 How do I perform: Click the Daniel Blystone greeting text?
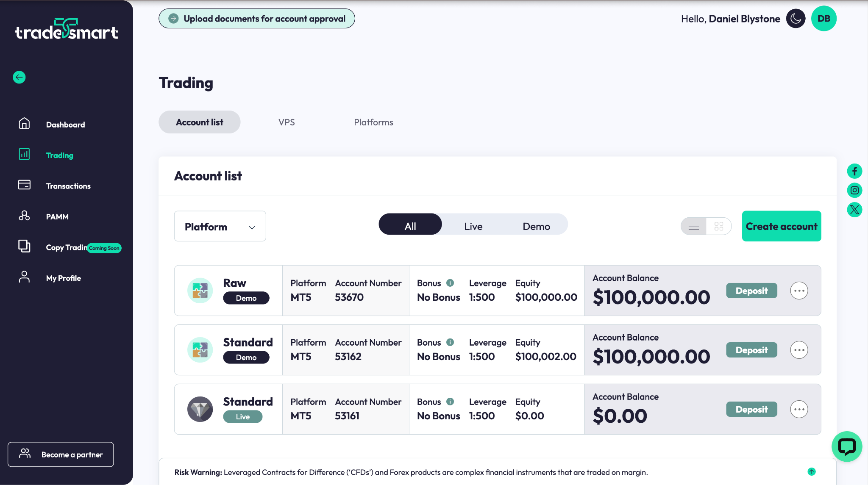click(x=731, y=19)
